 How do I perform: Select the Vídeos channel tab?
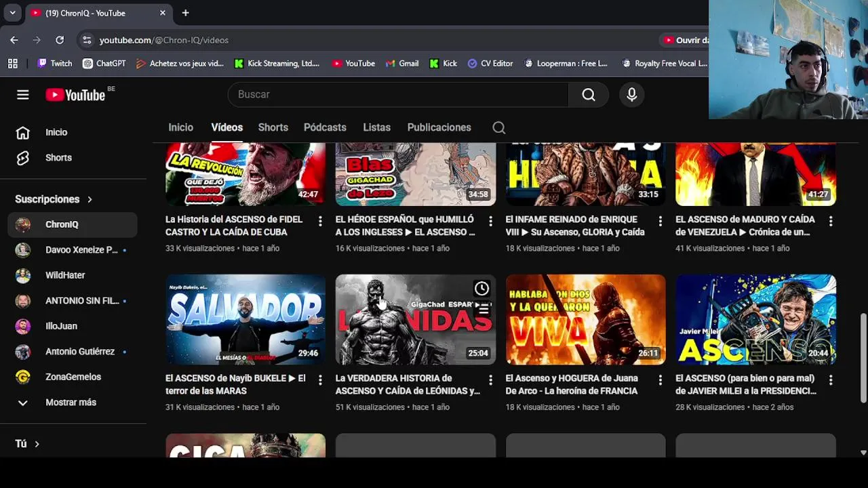click(226, 127)
